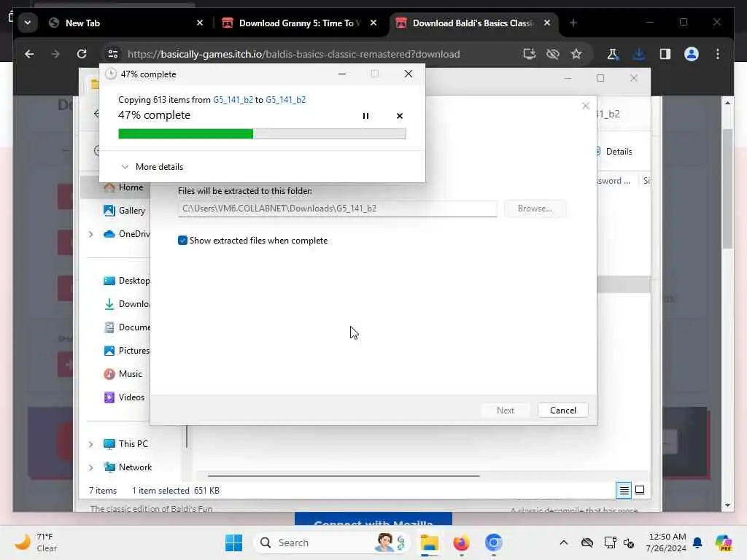Expand the This PC tree node

coord(90,444)
